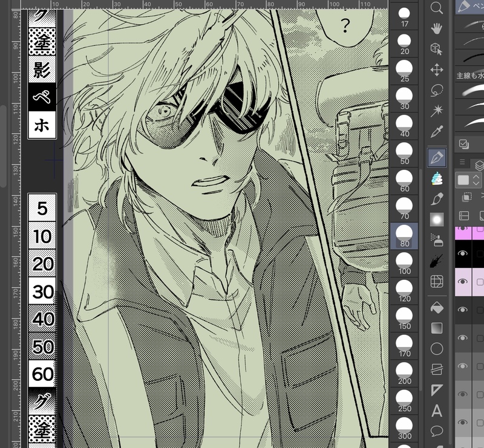
Task: Select the Frame border cut tool
Action: click(x=437, y=369)
